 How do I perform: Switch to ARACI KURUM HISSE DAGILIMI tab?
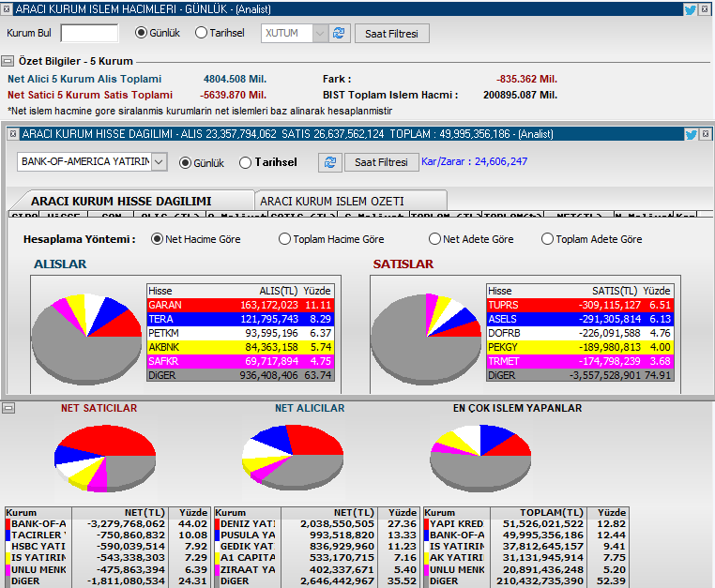(x=121, y=201)
